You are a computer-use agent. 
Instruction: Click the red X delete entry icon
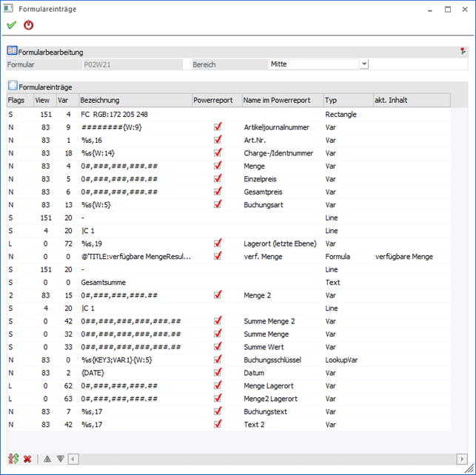click(x=27, y=459)
